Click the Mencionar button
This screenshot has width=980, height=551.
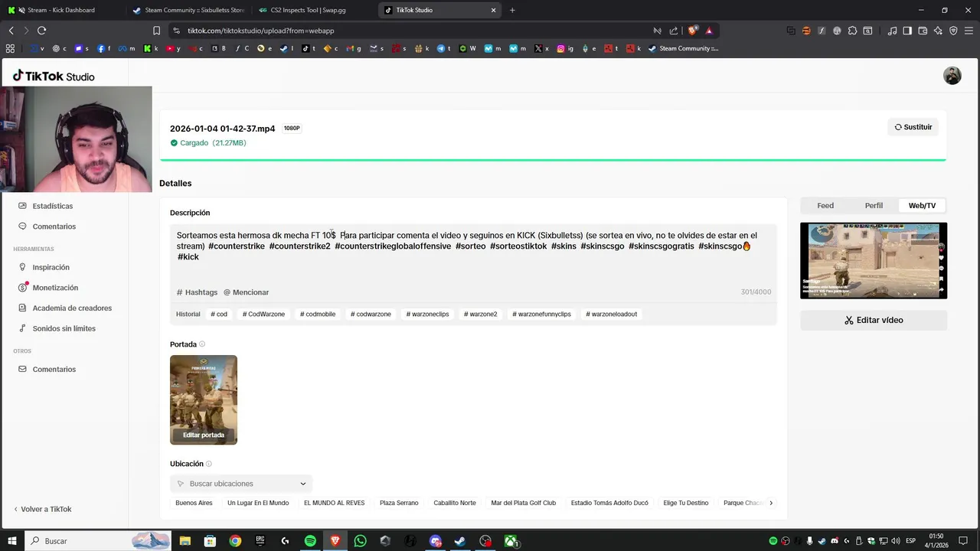click(246, 292)
